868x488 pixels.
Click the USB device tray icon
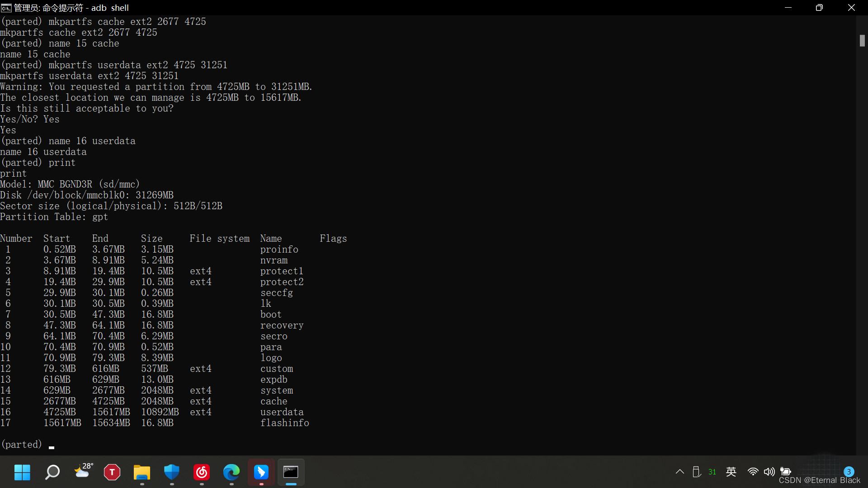coord(697,472)
